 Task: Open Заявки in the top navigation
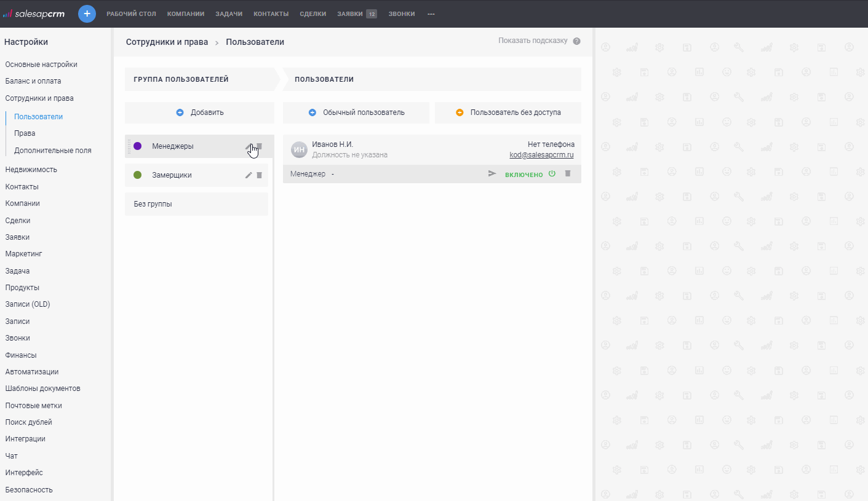(349, 14)
